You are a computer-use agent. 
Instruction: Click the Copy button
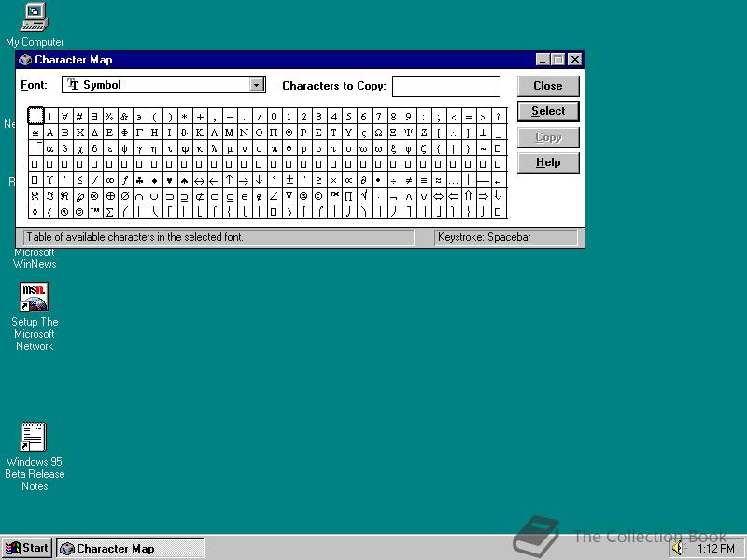coord(548,137)
